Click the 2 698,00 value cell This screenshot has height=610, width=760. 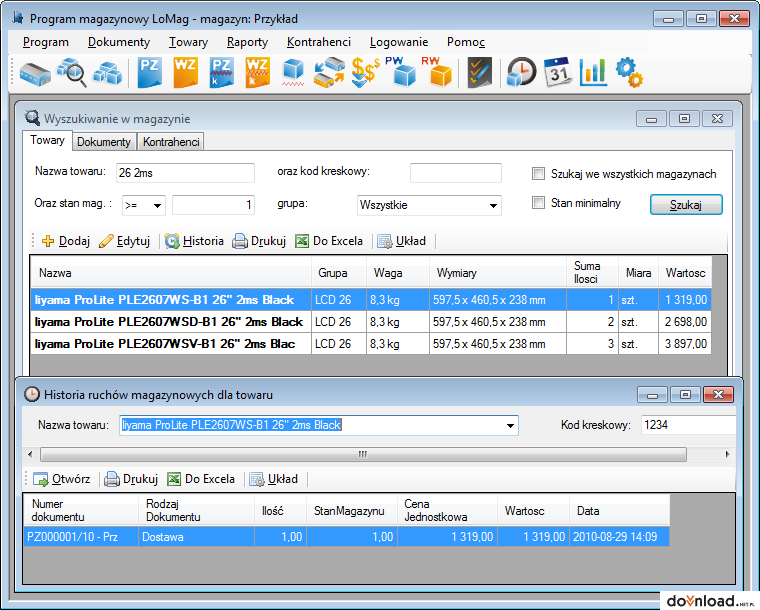685,322
